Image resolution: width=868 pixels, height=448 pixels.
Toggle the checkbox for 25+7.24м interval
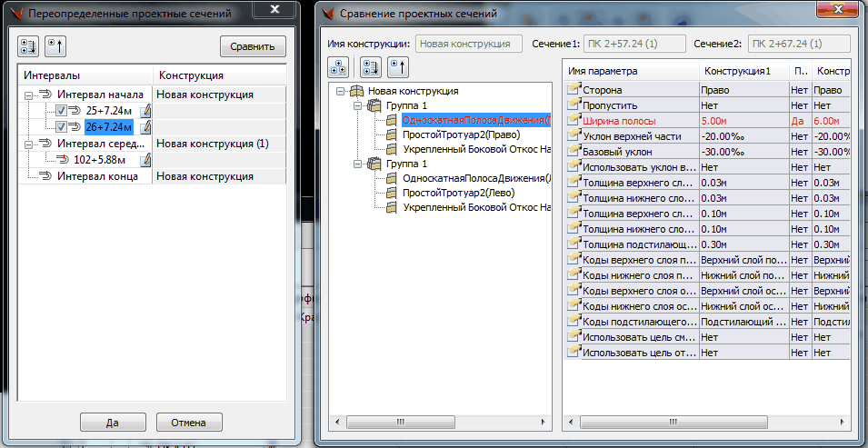[61, 111]
